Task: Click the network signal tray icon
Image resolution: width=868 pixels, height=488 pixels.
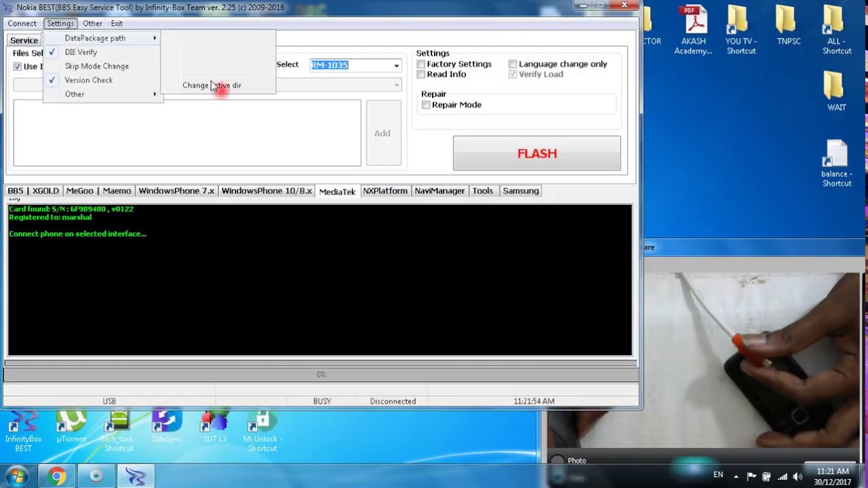Action: coord(782,476)
